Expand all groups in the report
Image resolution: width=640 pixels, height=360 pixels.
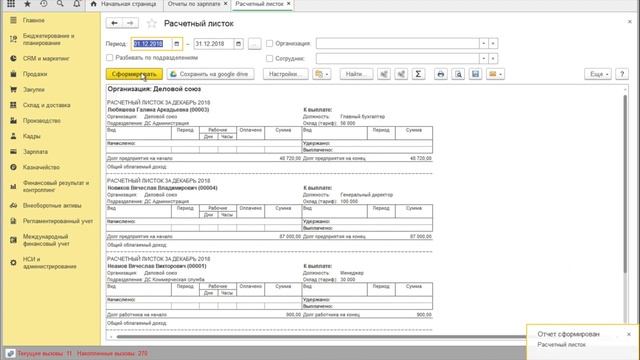coord(384,74)
